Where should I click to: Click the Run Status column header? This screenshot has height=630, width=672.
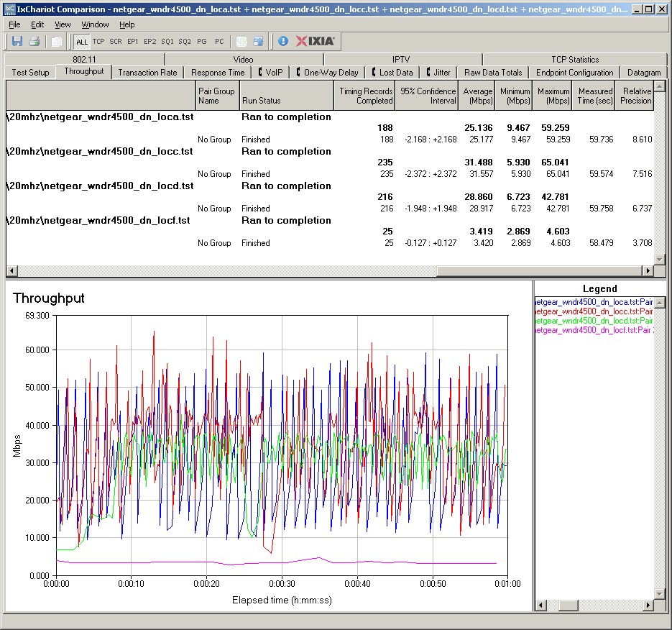pyautogui.click(x=286, y=96)
